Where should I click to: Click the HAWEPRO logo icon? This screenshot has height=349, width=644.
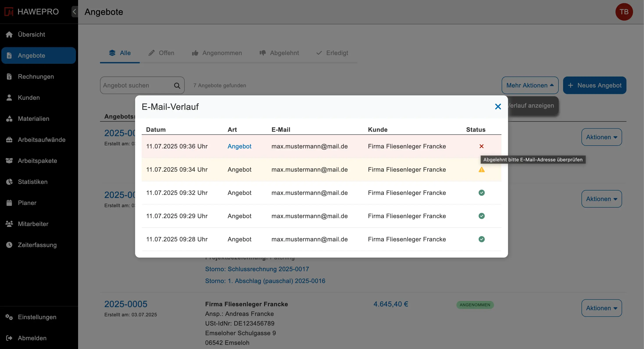click(9, 12)
